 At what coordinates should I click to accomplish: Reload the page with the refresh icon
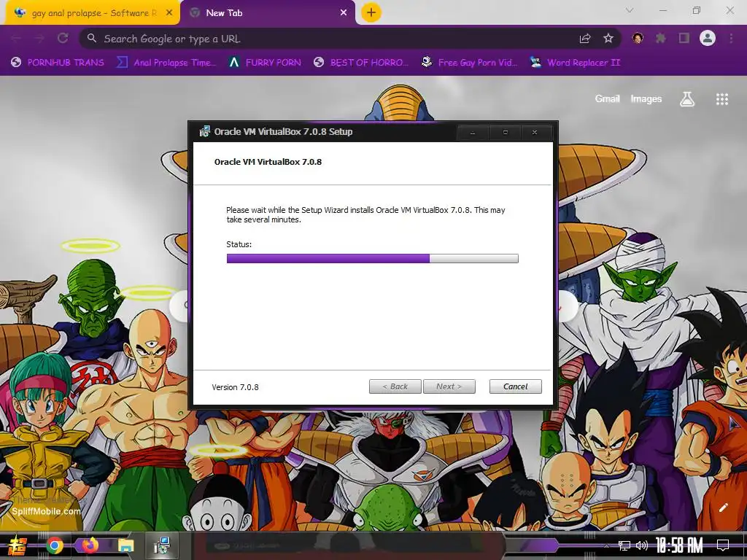(x=63, y=38)
